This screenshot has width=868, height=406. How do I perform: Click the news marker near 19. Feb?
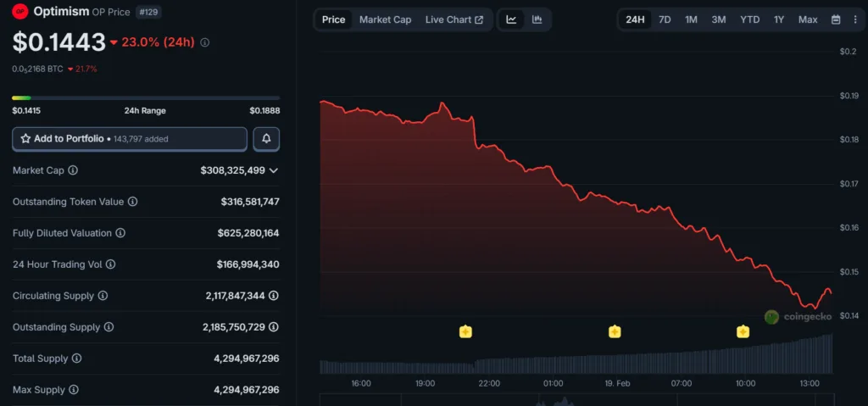point(615,331)
